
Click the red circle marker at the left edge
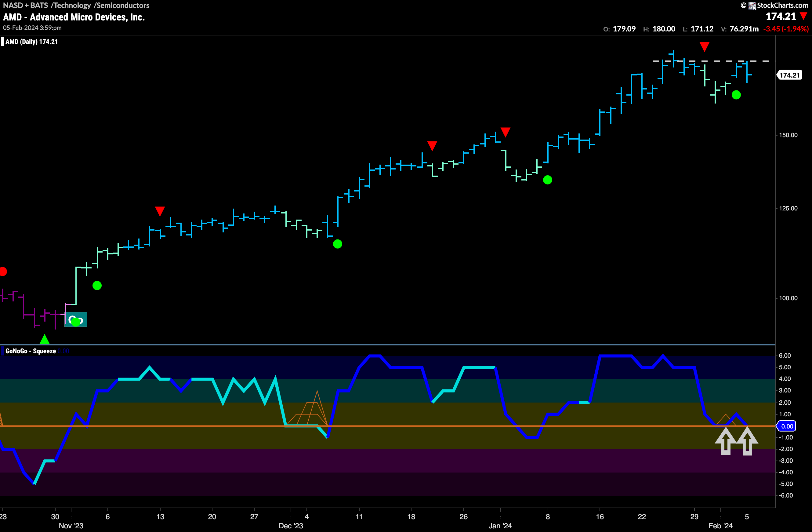pyautogui.click(x=3, y=271)
